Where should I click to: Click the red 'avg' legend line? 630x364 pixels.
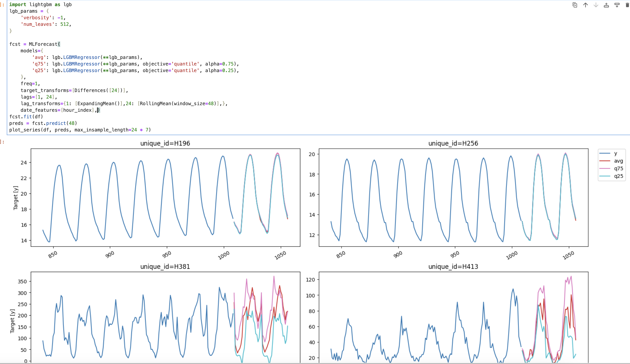click(605, 161)
